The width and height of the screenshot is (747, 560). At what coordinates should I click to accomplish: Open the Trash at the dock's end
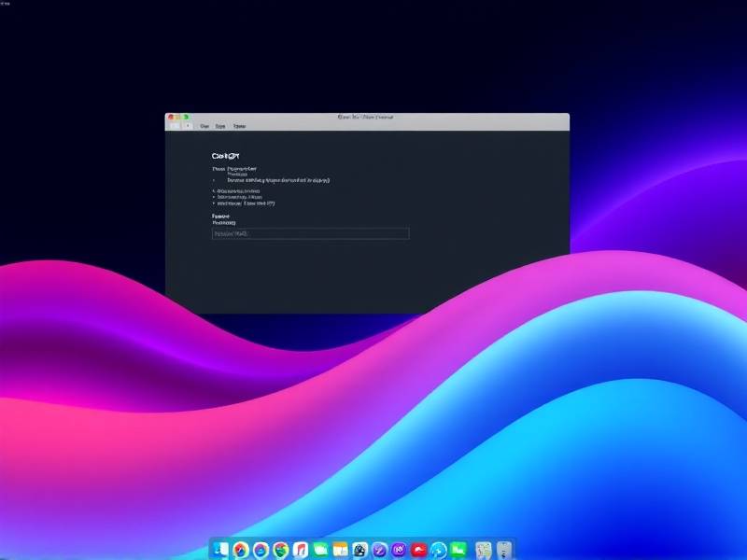coord(505,551)
